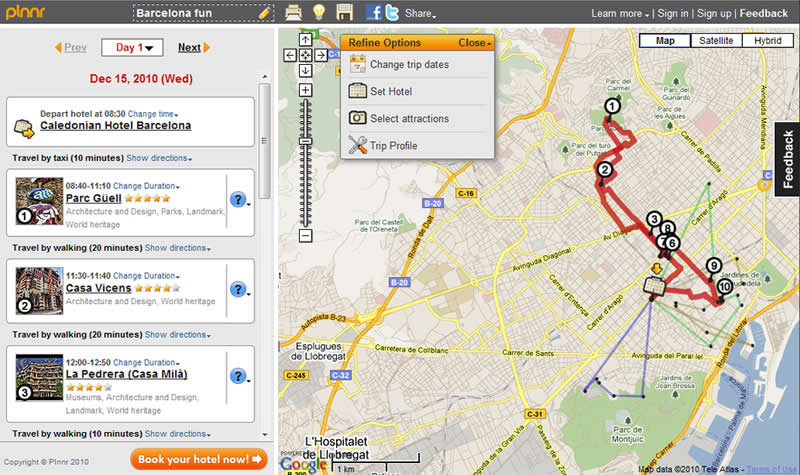The width and height of the screenshot is (800, 475).
Task: Open Change Duration for Casa Vicens
Action: pyautogui.click(x=146, y=276)
